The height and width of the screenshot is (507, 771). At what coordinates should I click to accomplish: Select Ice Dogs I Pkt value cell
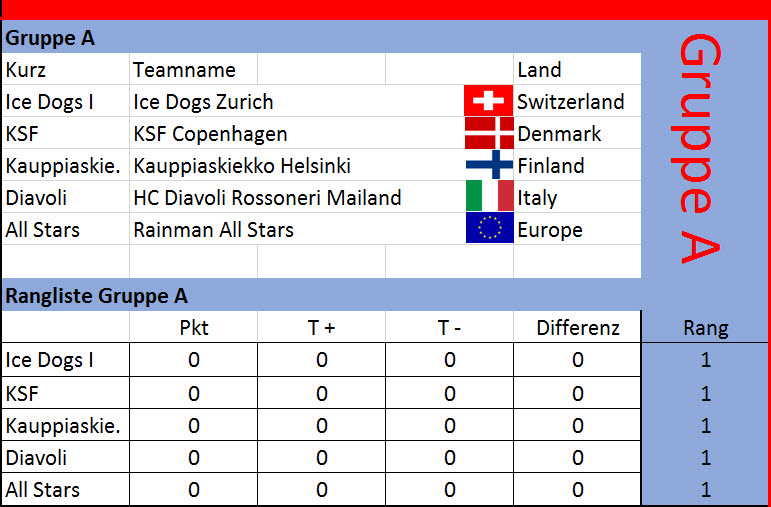[x=194, y=360]
